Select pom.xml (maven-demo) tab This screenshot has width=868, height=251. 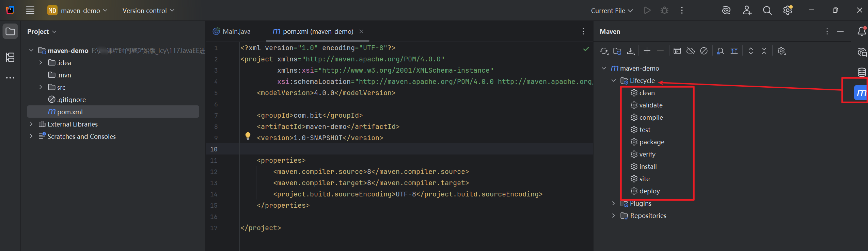pyautogui.click(x=313, y=31)
